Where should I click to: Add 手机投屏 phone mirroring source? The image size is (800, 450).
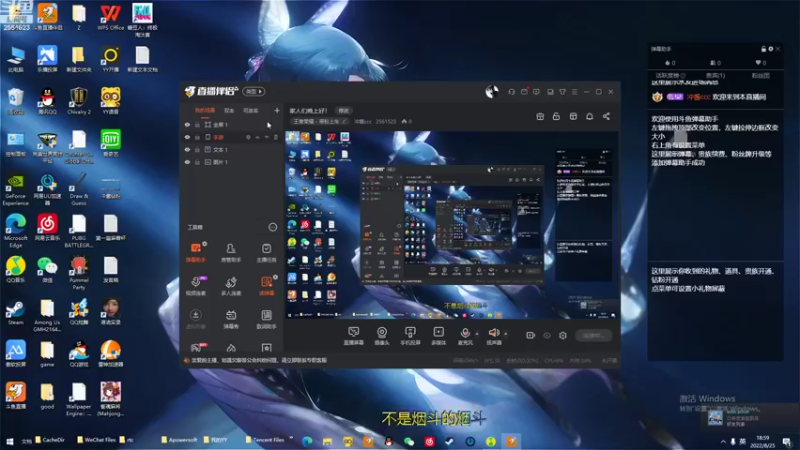click(410, 336)
